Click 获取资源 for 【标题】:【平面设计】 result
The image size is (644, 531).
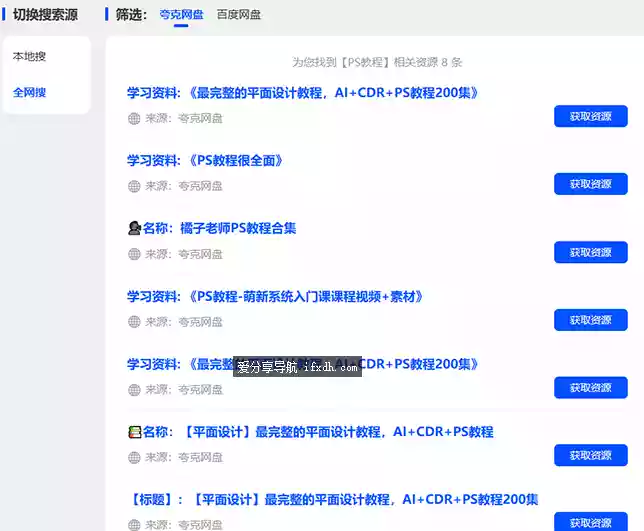591,522
